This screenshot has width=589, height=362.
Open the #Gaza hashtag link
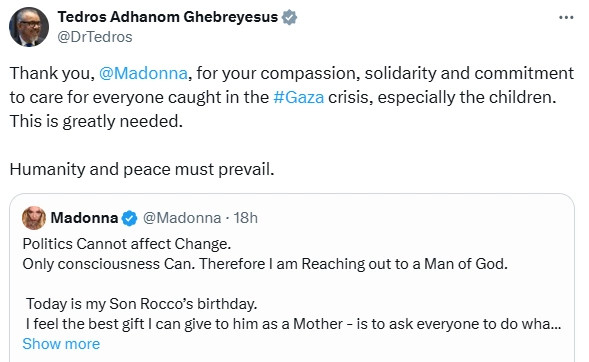tap(298, 97)
